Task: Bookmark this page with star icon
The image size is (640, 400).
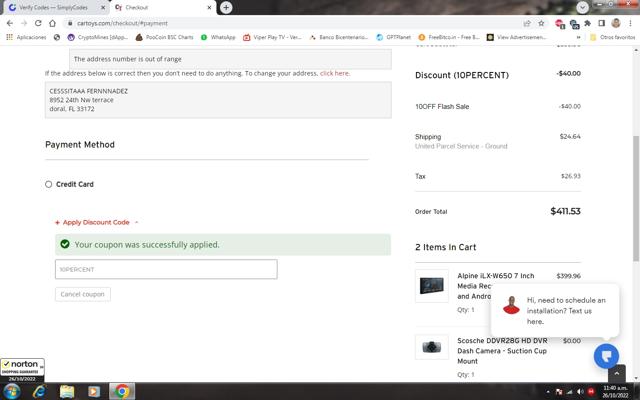Action: click(x=541, y=23)
